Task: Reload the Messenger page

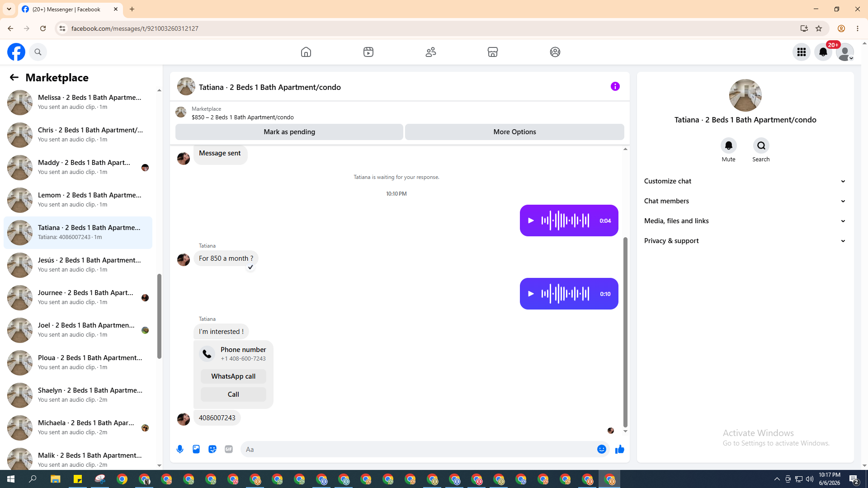Action: pos(43,28)
